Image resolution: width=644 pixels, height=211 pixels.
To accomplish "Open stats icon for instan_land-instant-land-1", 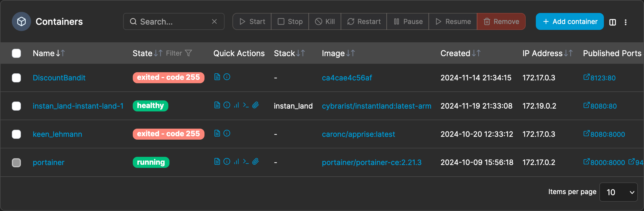I will coord(236,105).
